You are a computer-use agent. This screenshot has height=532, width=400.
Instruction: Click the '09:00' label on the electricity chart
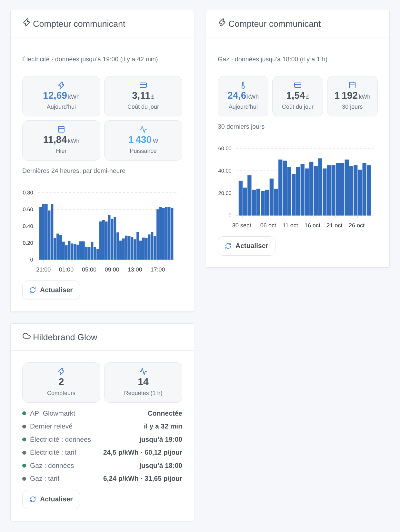pyautogui.click(x=112, y=270)
